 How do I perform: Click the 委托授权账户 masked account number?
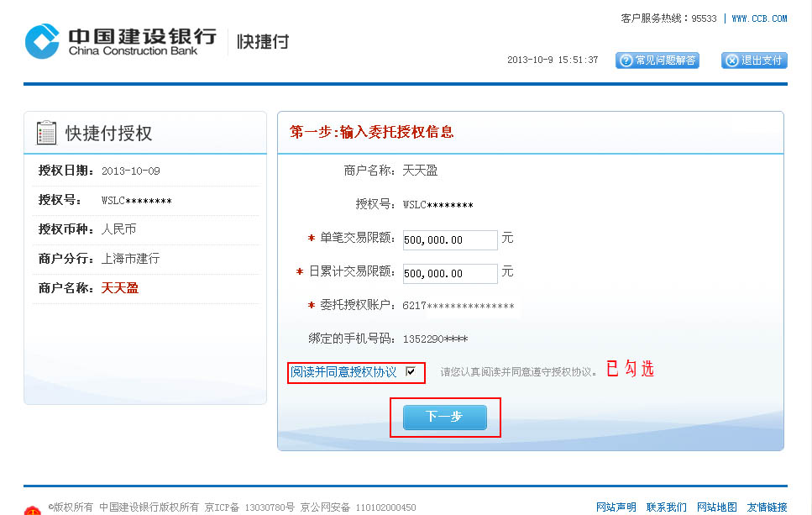(458, 307)
